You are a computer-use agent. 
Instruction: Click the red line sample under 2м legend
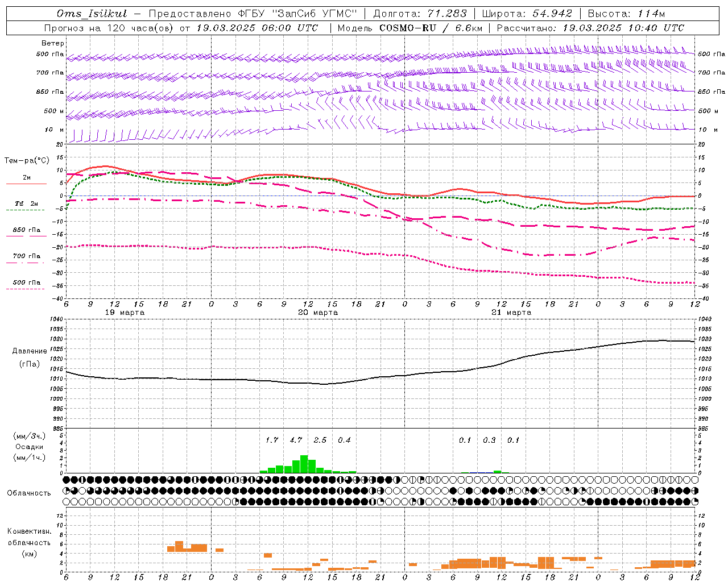click(26, 184)
